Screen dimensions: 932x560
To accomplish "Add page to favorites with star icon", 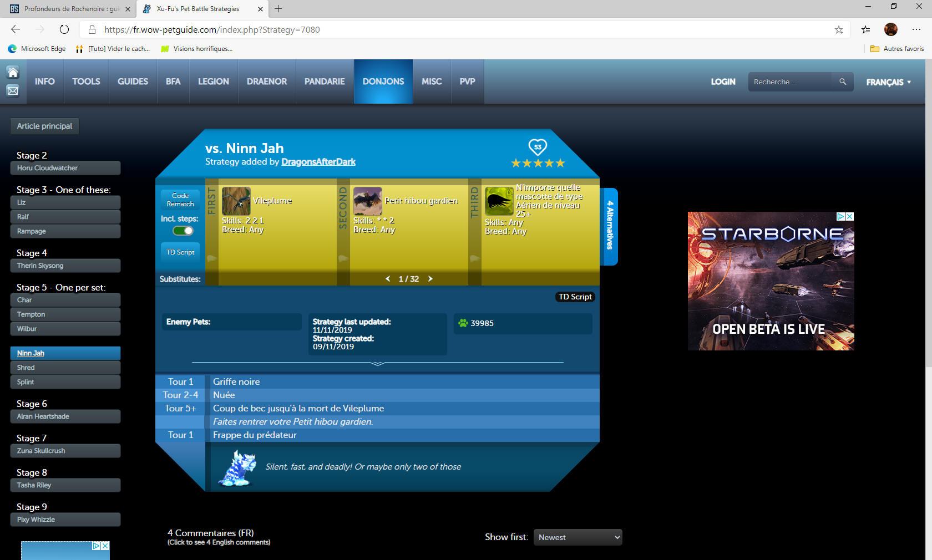I will tap(839, 29).
